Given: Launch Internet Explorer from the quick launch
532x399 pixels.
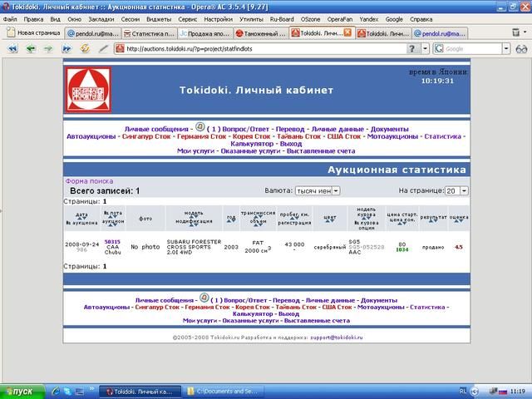Looking at the screenshot, I should point(56,392).
